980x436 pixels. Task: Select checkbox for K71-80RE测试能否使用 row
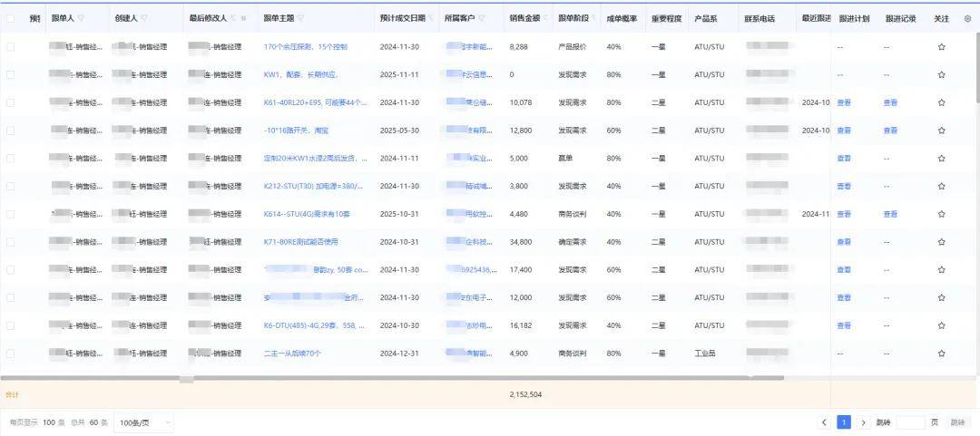[11, 242]
